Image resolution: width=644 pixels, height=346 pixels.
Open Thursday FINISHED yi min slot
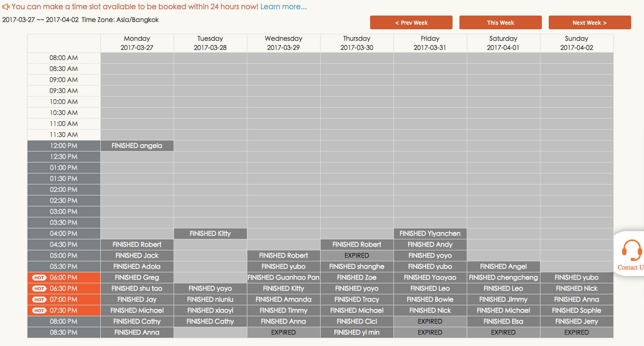click(357, 332)
